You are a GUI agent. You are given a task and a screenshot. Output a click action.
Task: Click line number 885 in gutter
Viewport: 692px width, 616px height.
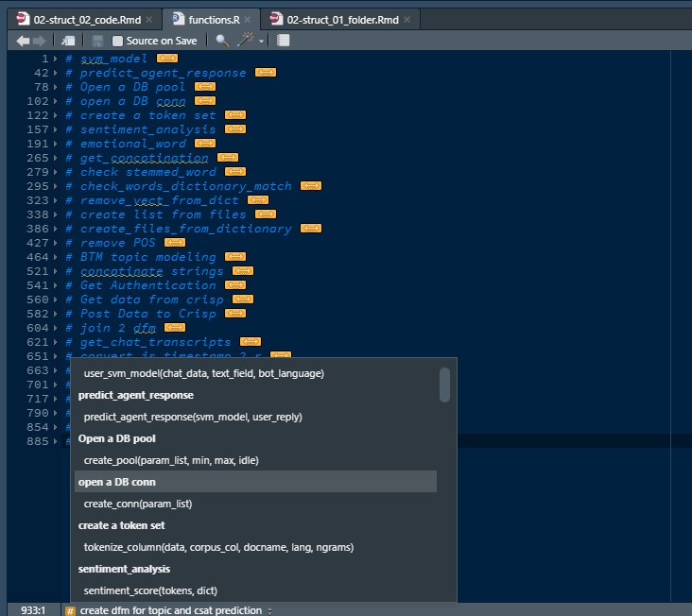[x=38, y=441]
